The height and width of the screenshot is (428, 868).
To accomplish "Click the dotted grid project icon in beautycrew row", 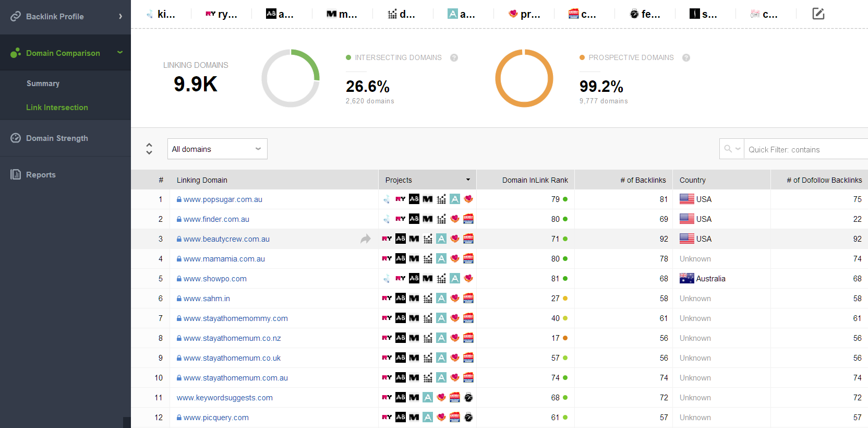I will pyautogui.click(x=428, y=239).
